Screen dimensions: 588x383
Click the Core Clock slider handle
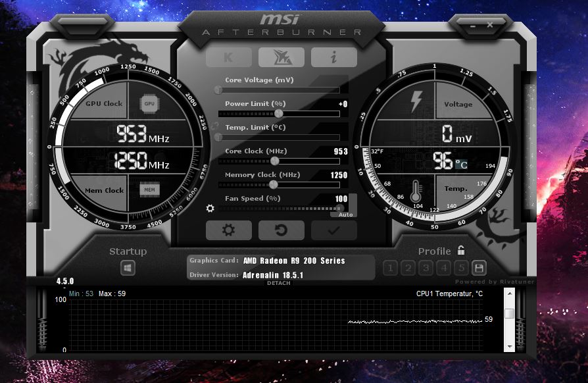point(275,161)
